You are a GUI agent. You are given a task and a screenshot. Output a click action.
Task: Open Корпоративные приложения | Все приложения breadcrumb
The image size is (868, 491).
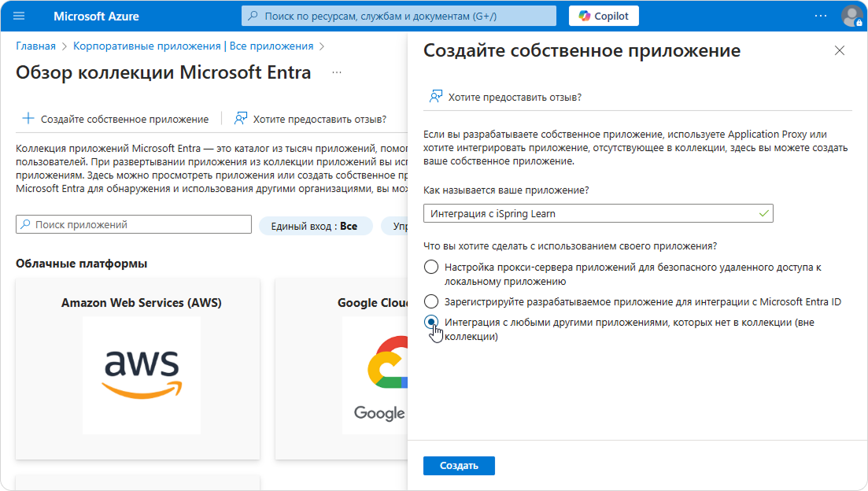(x=194, y=46)
